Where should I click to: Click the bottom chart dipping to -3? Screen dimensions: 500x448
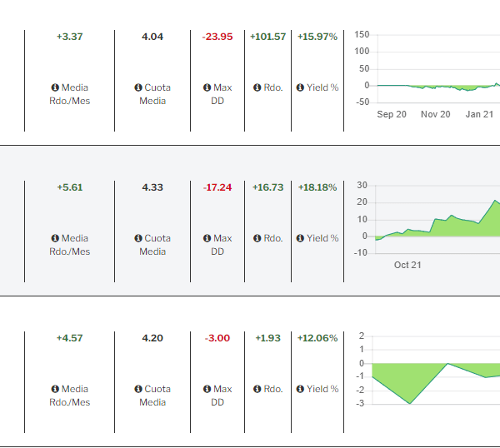pyautogui.click(x=433, y=375)
